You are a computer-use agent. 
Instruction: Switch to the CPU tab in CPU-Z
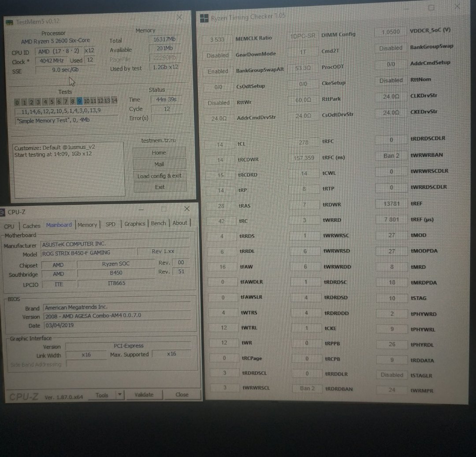pos(9,226)
